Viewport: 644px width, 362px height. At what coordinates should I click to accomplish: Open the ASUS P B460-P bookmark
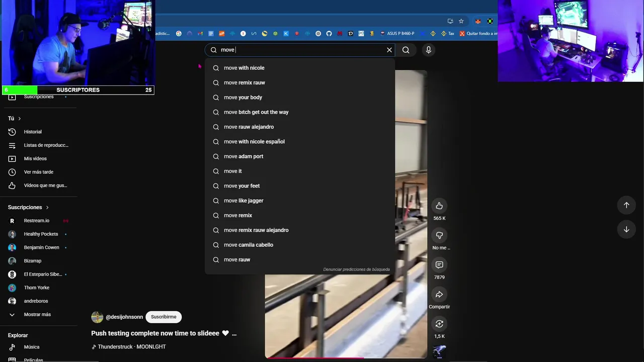click(397, 34)
